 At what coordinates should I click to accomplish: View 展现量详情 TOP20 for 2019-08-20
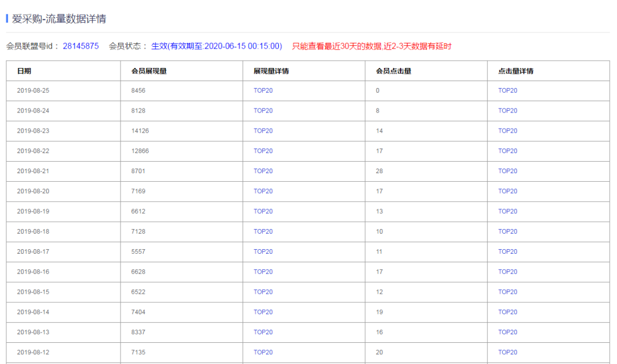263,191
